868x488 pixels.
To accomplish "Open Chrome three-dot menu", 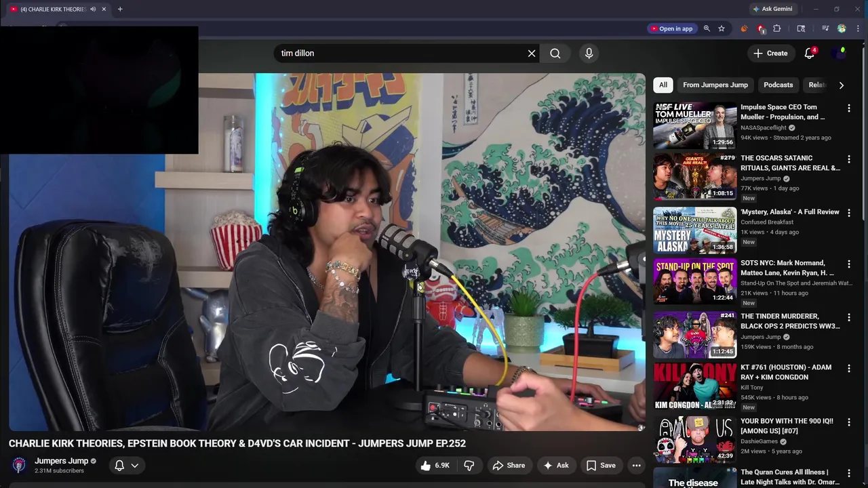I will [858, 28].
